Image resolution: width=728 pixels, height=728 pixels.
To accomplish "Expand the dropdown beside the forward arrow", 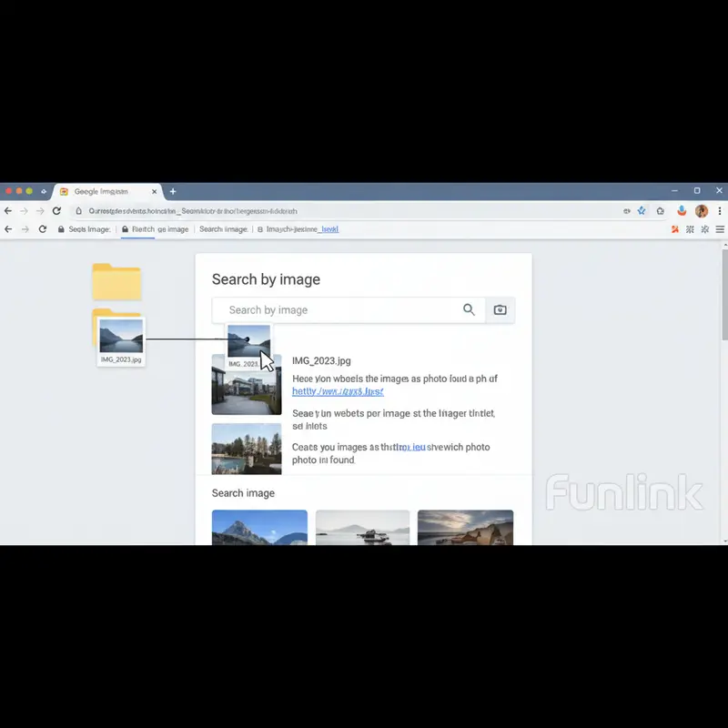I will (x=40, y=210).
